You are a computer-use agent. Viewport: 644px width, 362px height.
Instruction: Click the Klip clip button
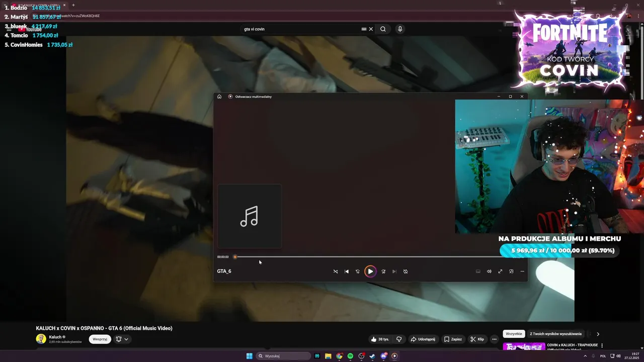click(477, 339)
